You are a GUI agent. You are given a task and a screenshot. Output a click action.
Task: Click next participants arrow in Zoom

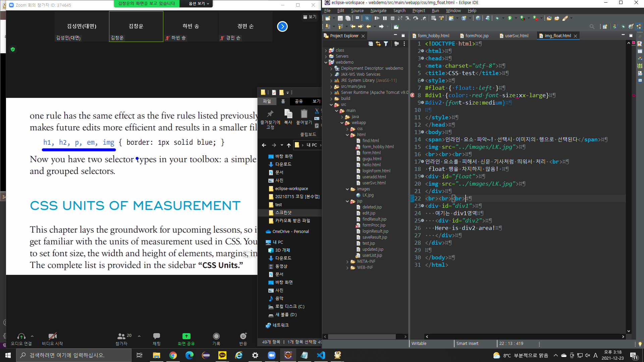[x=282, y=26]
